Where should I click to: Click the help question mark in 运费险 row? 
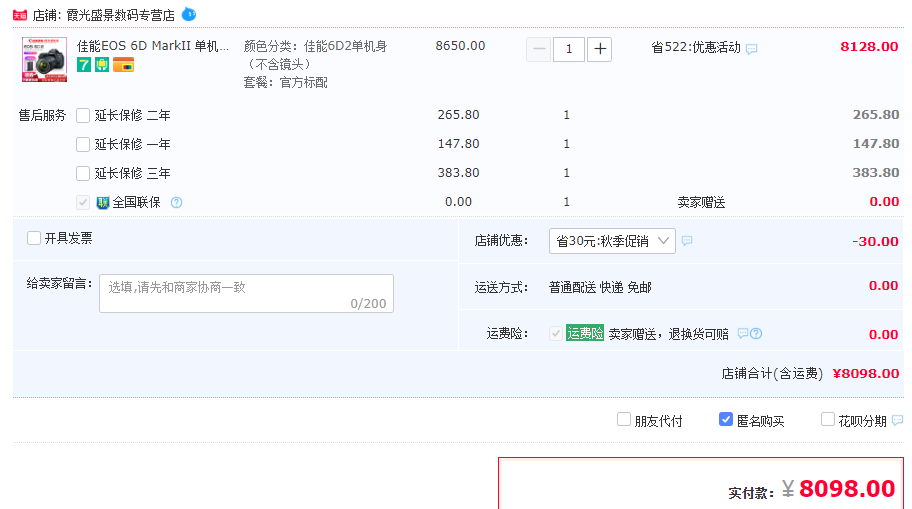[756, 333]
